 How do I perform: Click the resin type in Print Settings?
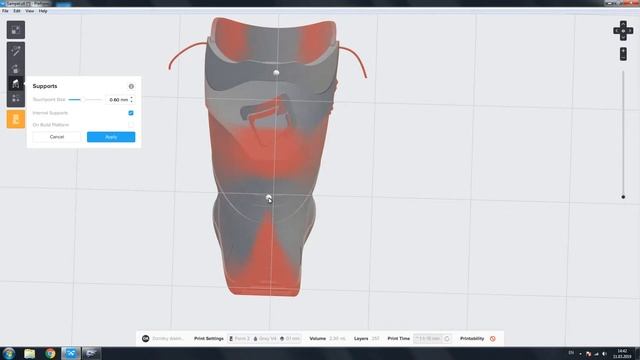pyautogui.click(x=265, y=338)
